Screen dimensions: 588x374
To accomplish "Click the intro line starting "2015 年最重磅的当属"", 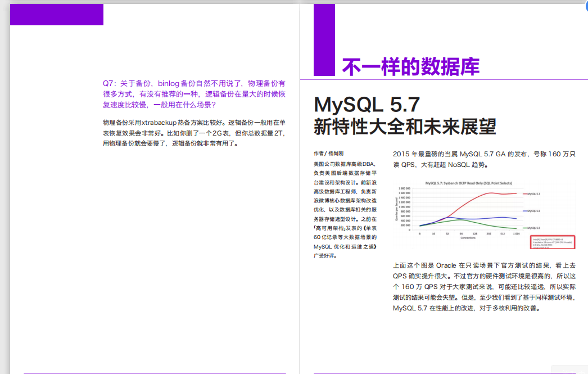I will click(x=484, y=154).
